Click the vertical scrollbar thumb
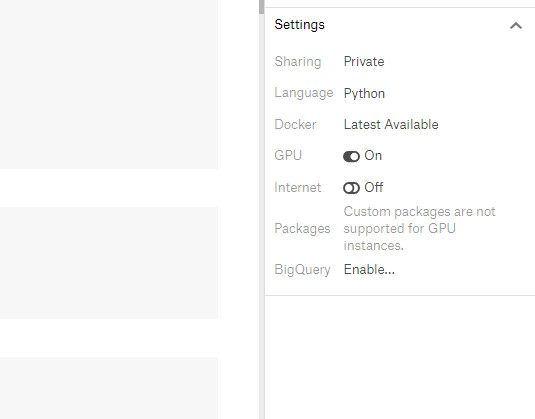The width and height of the screenshot is (535, 419). [x=261, y=7]
